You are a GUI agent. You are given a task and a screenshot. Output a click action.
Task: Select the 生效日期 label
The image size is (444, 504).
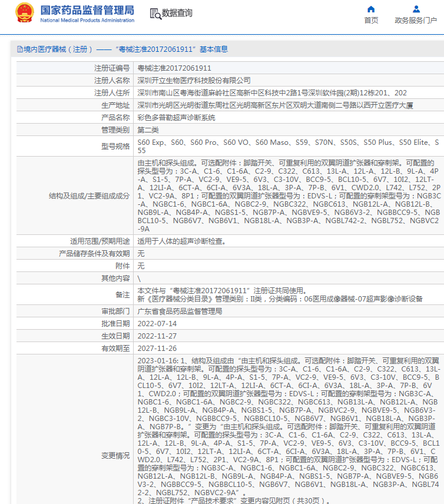pos(115,336)
